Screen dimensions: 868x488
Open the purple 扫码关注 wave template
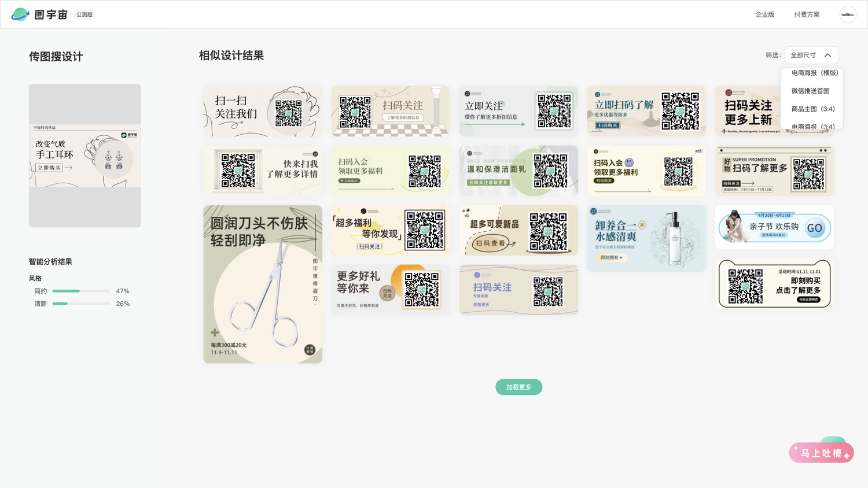coord(518,290)
